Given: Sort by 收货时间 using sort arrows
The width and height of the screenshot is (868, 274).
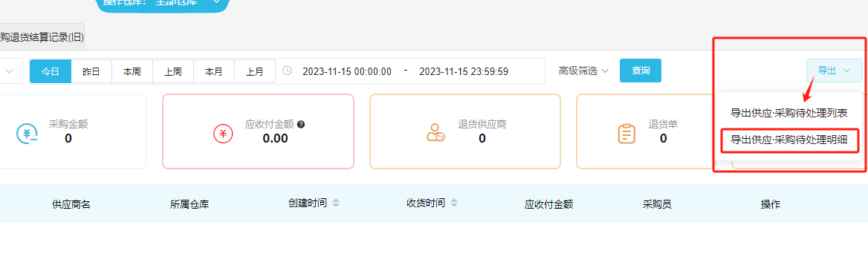Looking at the screenshot, I should coord(454,203).
